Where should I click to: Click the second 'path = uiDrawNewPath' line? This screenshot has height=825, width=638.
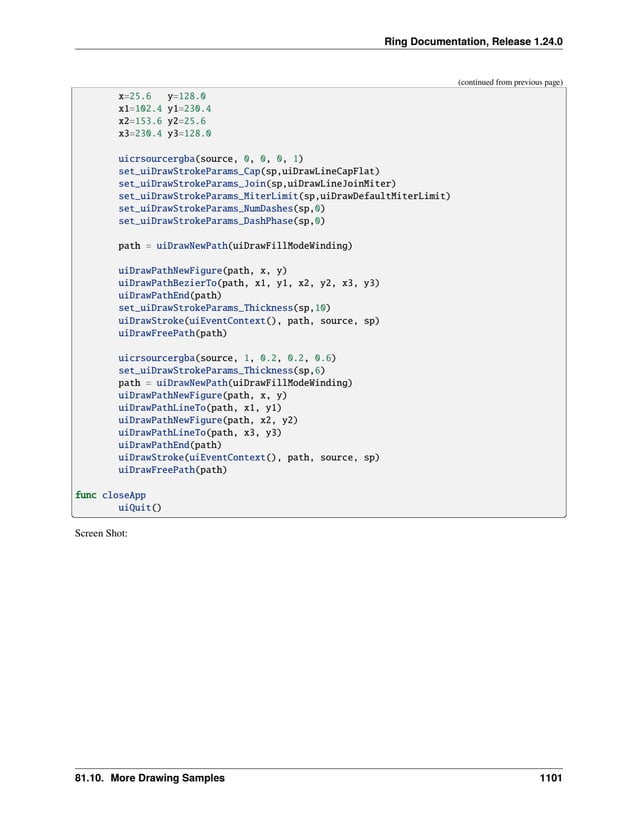235,383
